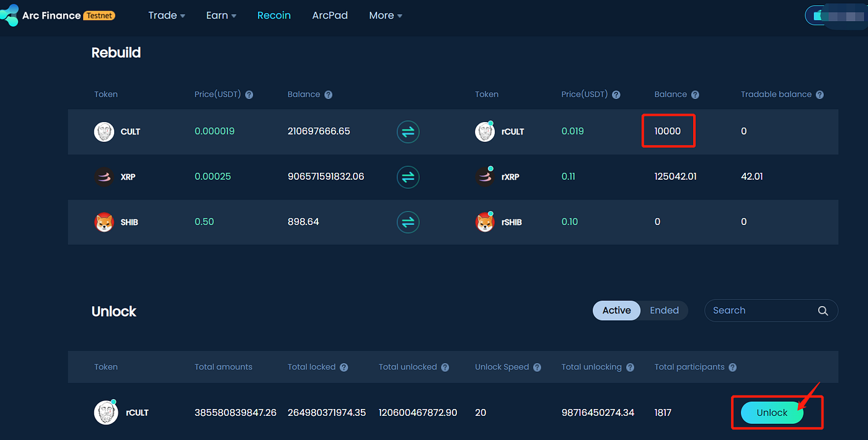This screenshot has width=868, height=440.
Task: Click the swap arrows in the XRP row
Action: pyautogui.click(x=408, y=177)
